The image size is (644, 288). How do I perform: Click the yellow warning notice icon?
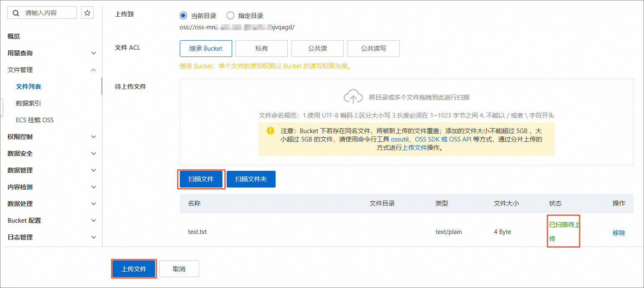270,131
